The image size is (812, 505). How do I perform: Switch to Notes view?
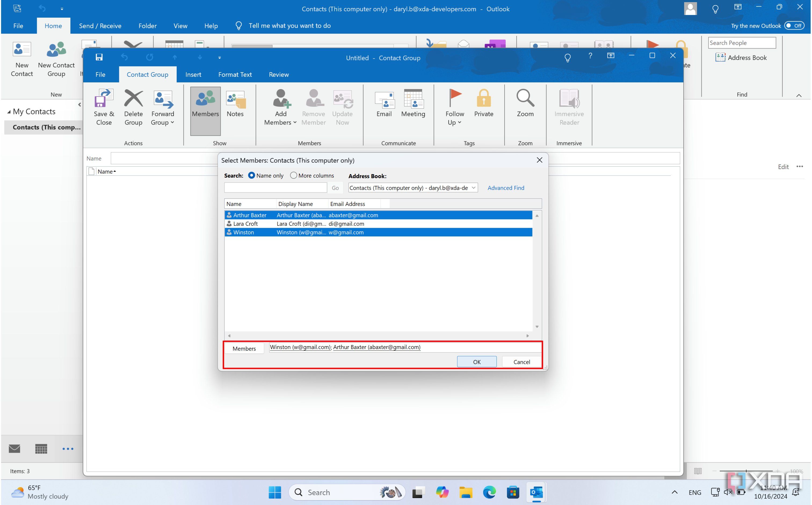[x=235, y=104]
